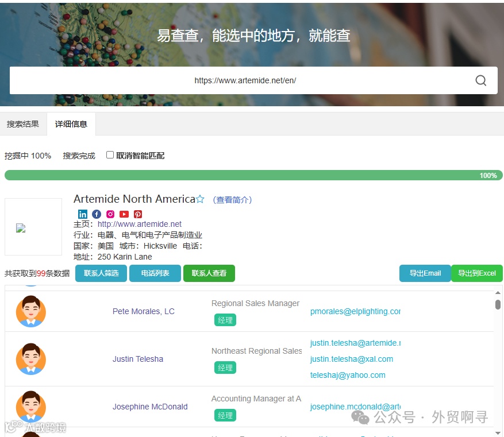Viewport: 504px width, 437px height.
Task: Open the Facebook page icon
Action: point(97,214)
